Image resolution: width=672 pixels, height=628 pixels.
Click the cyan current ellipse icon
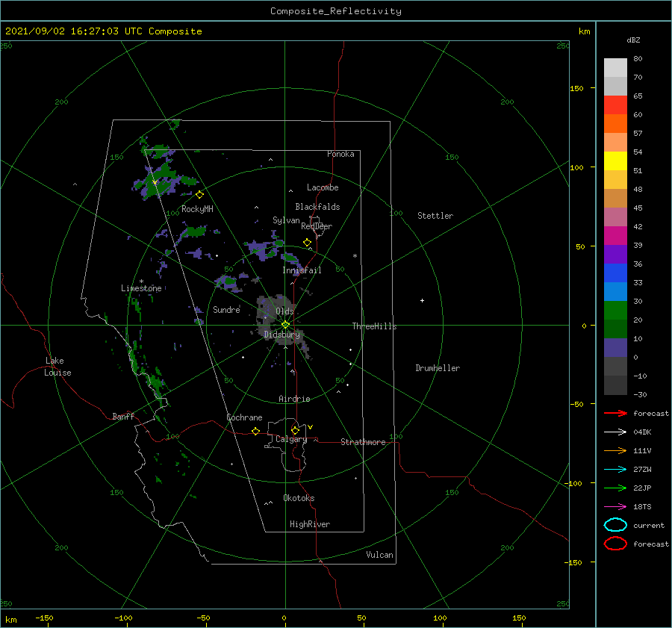click(x=615, y=525)
